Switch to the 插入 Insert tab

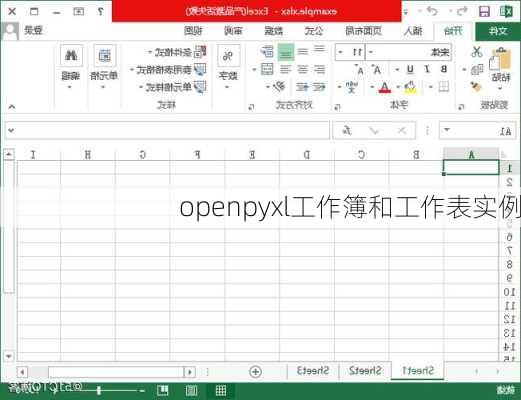pos(413,31)
